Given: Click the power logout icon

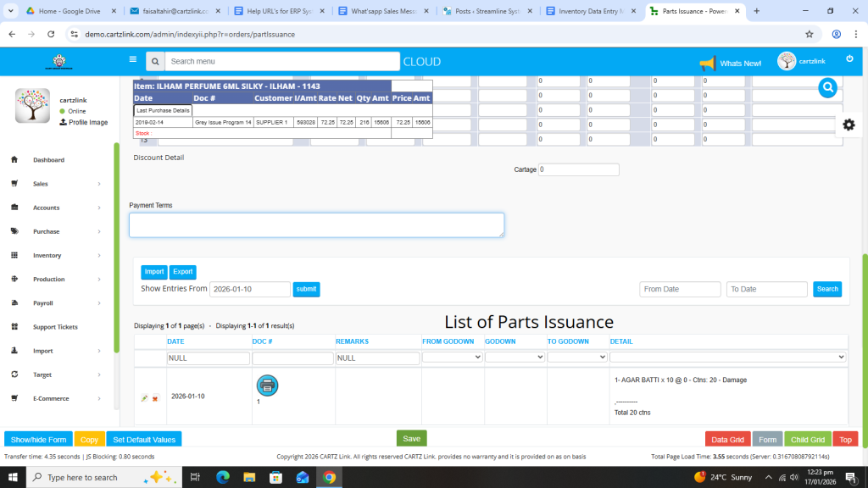Looking at the screenshot, I should [x=849, y=58].
